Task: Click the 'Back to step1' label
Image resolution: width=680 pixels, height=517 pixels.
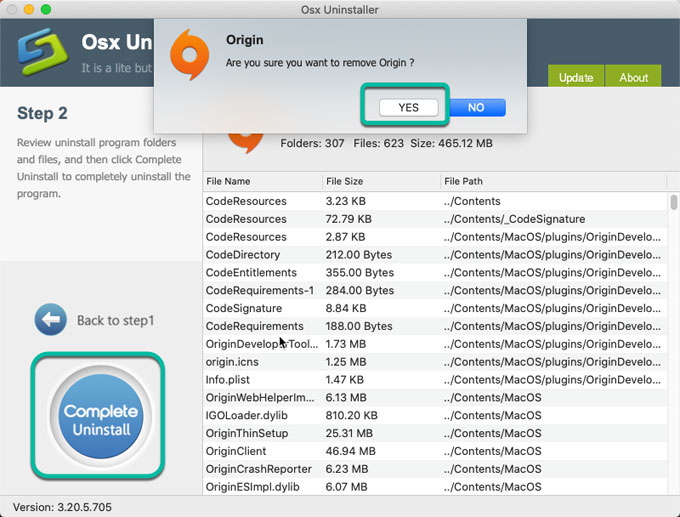Action: point(115,321)
